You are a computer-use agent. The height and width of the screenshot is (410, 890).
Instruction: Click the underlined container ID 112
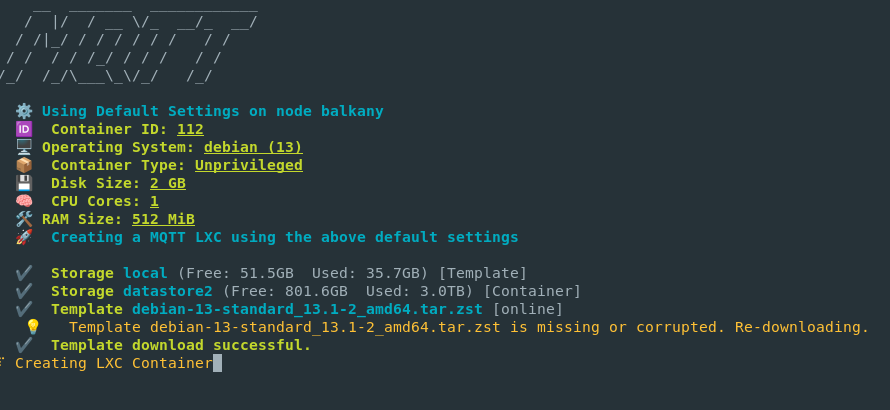point(190,129)
